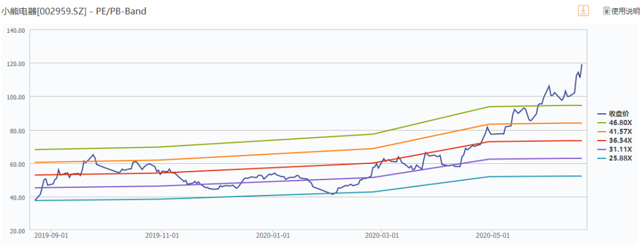Click the 100.00 y-axis value
This screenshot has width=644, height=245.
point(17,97)
